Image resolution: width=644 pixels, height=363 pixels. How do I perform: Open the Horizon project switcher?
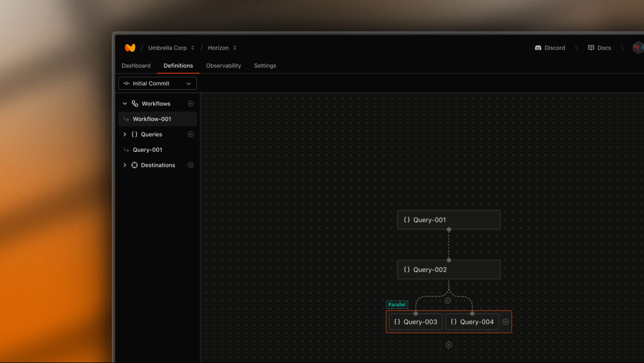(222, 48)
